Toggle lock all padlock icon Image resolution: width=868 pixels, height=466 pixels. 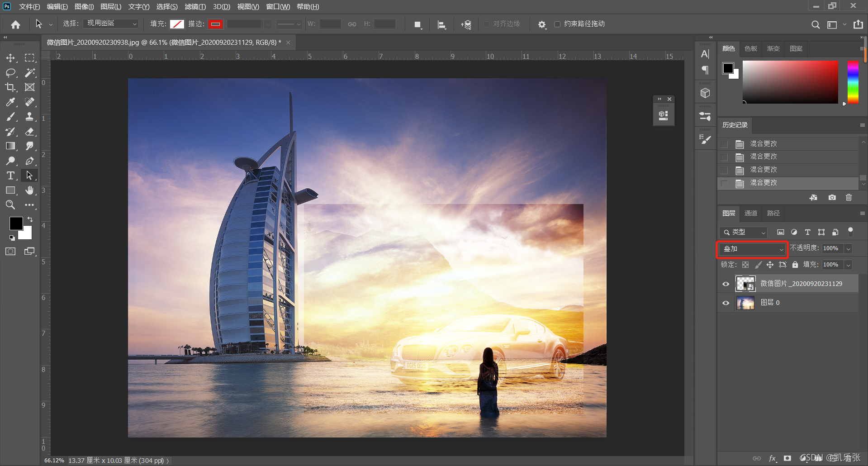tap(795, 265)
